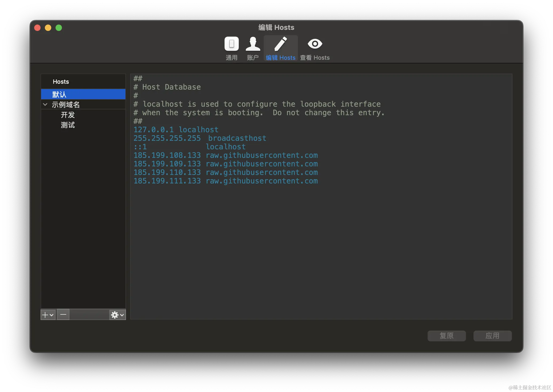Select the 测试 hosts entry
Image resolution: width=553 pixels, height=392 pixels.
tap(68, 125)
